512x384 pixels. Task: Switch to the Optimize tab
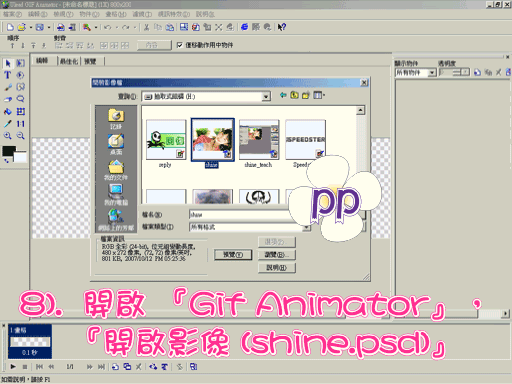[69, 61]
